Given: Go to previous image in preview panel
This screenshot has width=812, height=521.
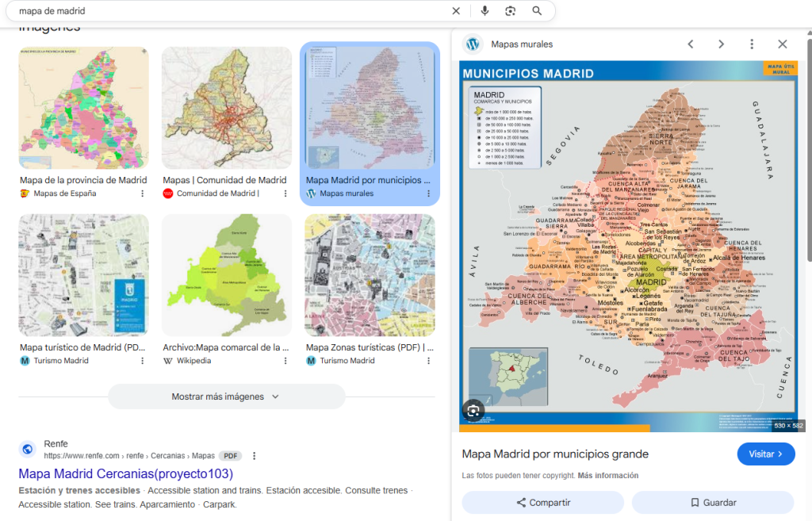Looking at the screenshot, I should coord(691,44).
